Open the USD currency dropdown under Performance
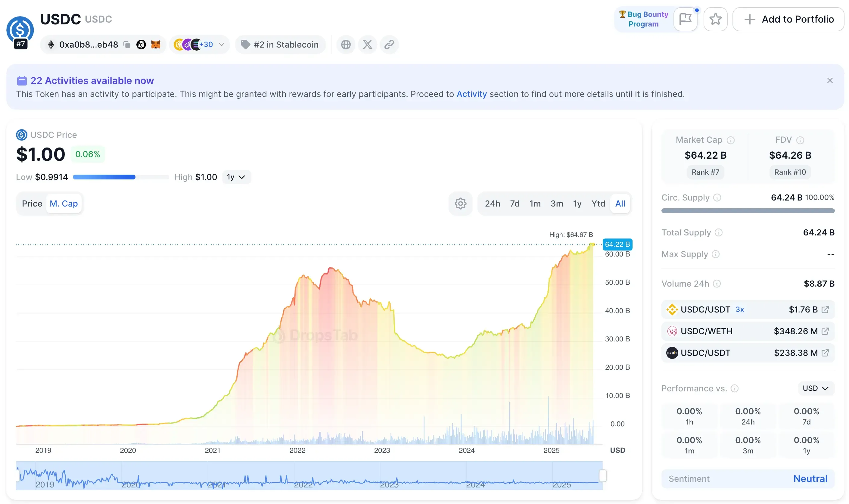849x504 pixels. [815, 388]
